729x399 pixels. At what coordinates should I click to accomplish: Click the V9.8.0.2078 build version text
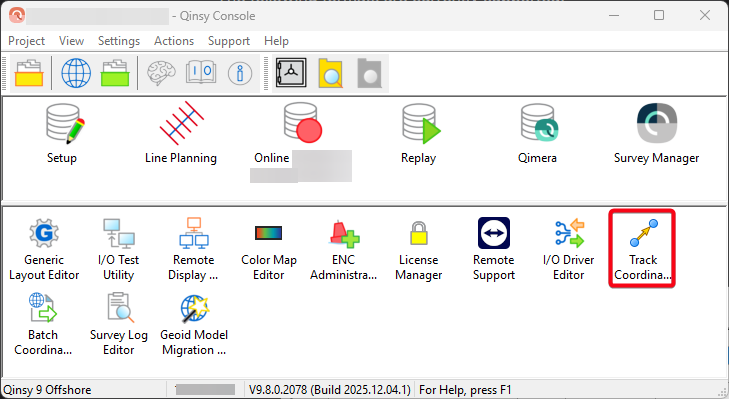click(330, 390)
